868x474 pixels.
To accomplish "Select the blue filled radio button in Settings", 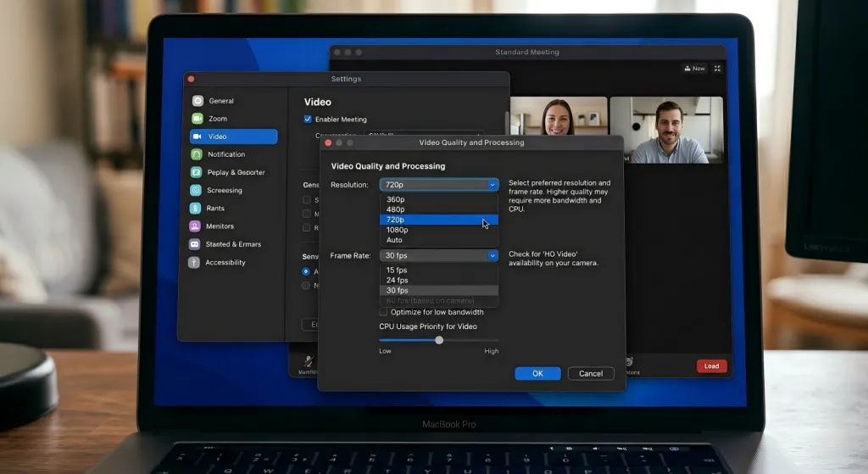I will point(305,271).
